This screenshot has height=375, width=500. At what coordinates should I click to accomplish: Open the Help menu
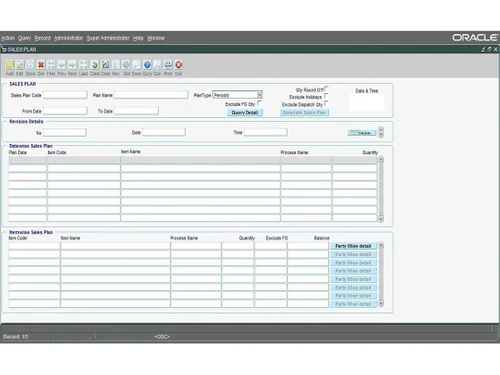[138, 38]
